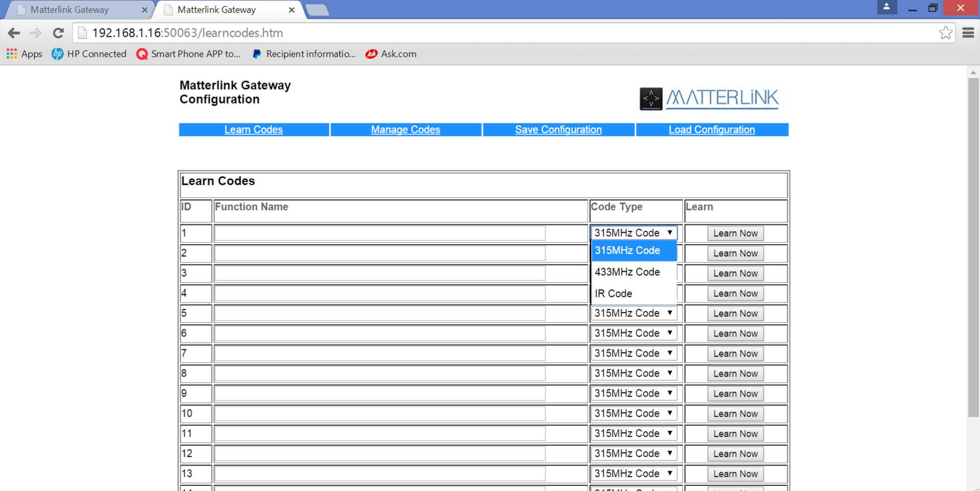
Task: Select 315MHz Code in the open list
Action: pyautogui.click(x=628, y=250)
